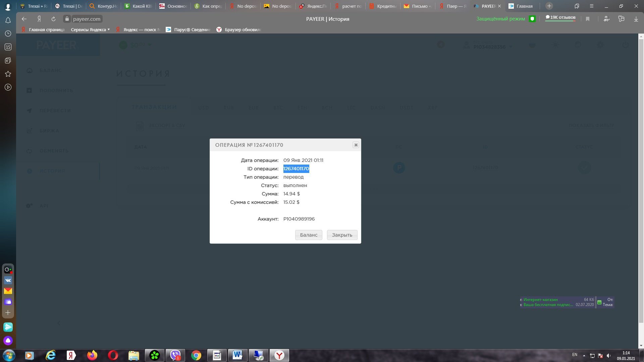Switch to the Контур tab
The width and height of the screenshot is (644, 362).
click(x=104, y=6)
